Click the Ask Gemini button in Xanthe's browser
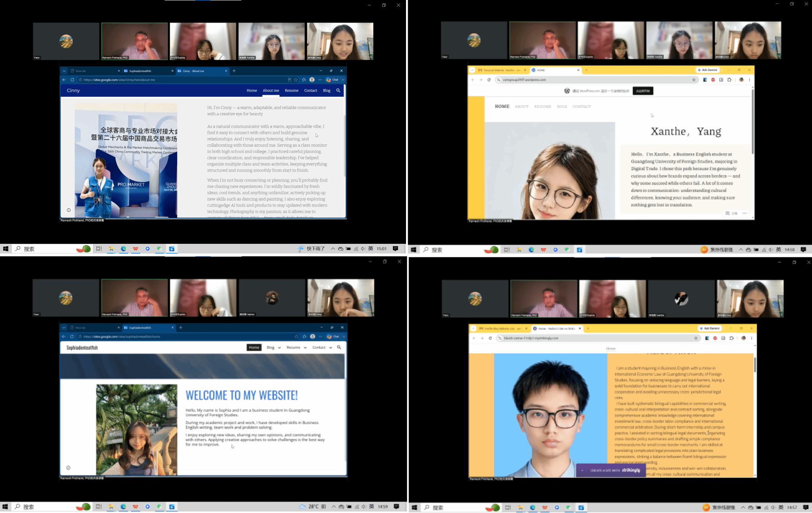The width and height of the screenshot is (812, 513). [x=707, y=70]
